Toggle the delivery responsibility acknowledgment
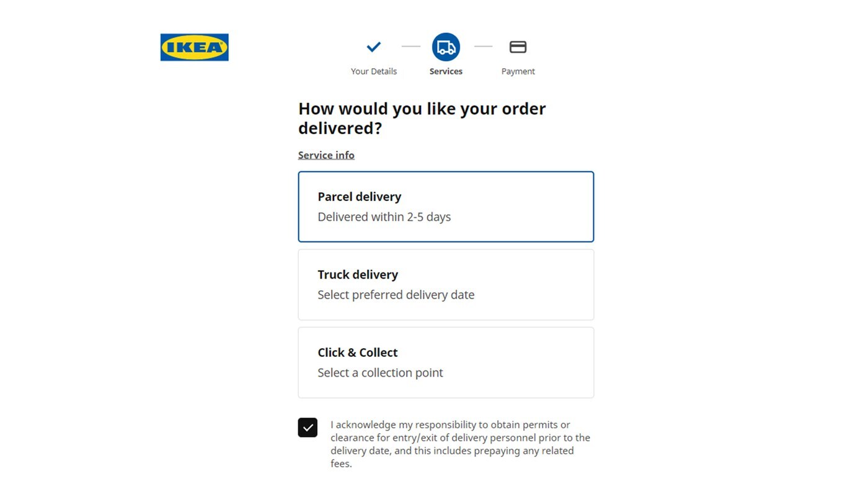 [308, 427]
